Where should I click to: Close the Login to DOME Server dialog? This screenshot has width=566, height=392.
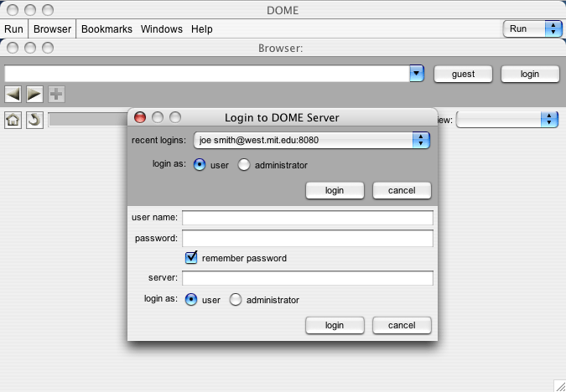tap(140, 117)
